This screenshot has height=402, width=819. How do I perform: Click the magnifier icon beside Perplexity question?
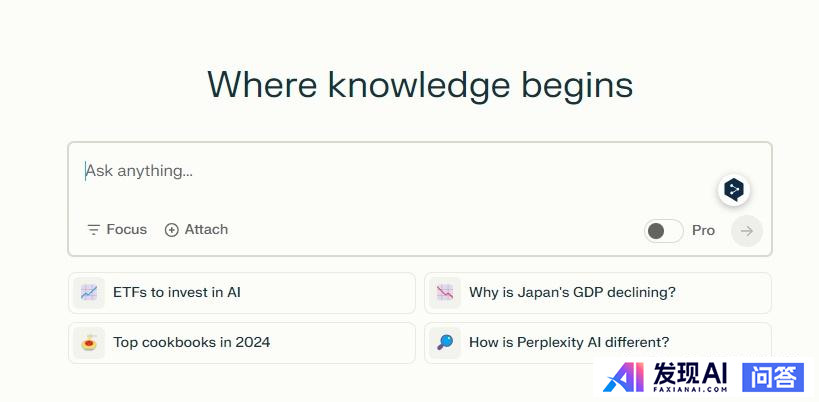click(x=445, y=343)
